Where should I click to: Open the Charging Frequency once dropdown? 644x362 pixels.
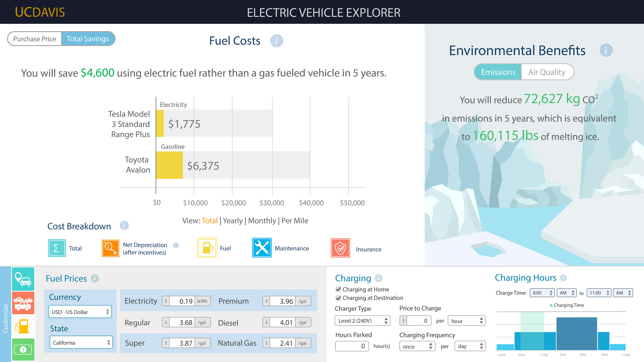(417, 346)
